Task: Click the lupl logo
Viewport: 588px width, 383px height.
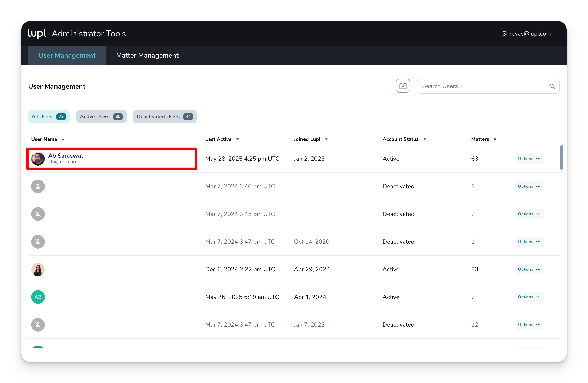Action: tap(37, 33)
